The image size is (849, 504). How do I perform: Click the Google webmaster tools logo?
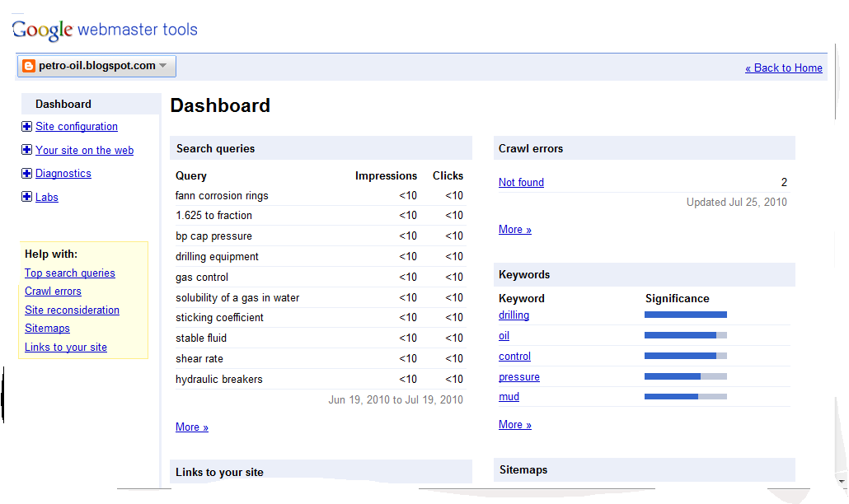pyautogui.click(x=105, y=30)
